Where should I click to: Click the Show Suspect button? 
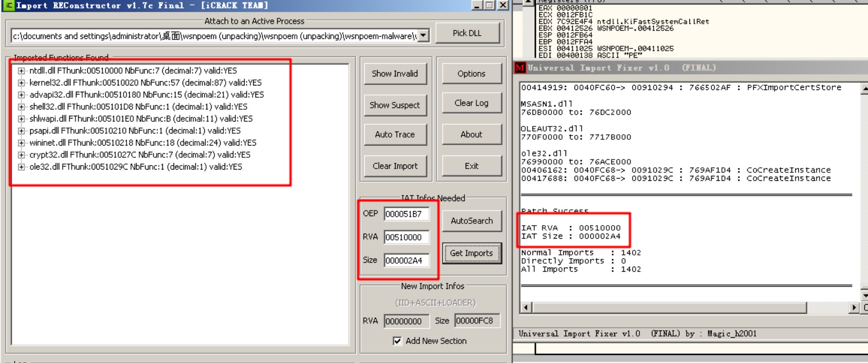395,105
